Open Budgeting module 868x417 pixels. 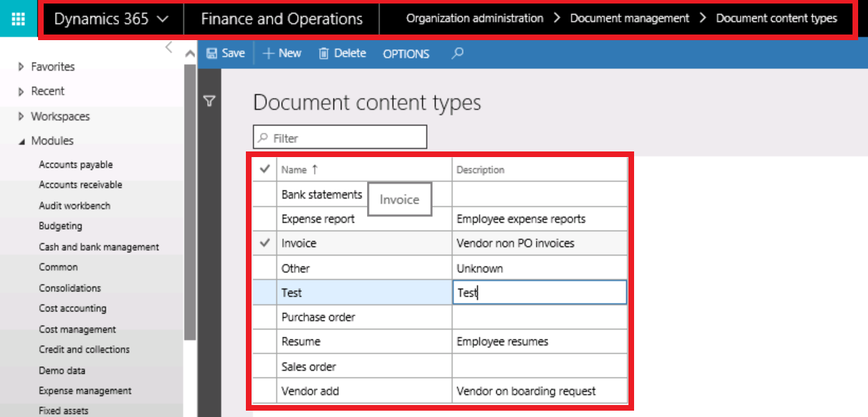pos(61,226)
